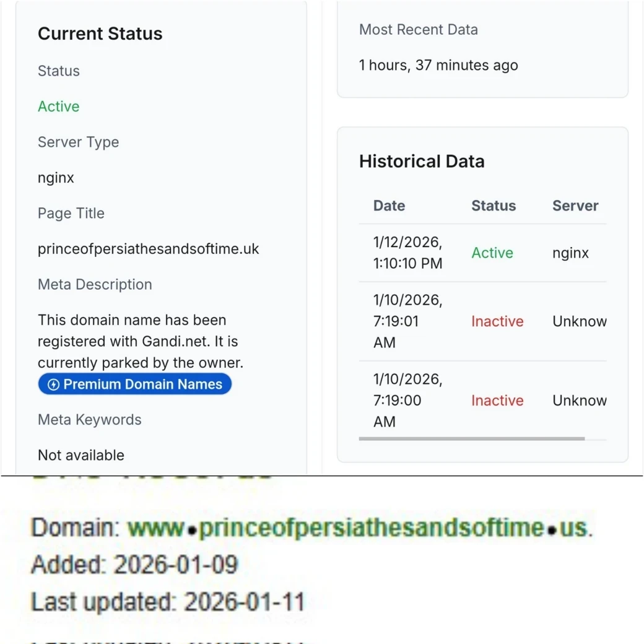644x644 pixels.
Task: Click the Last updated: 2026-01-11 line
Action: (x=168, y=601)
